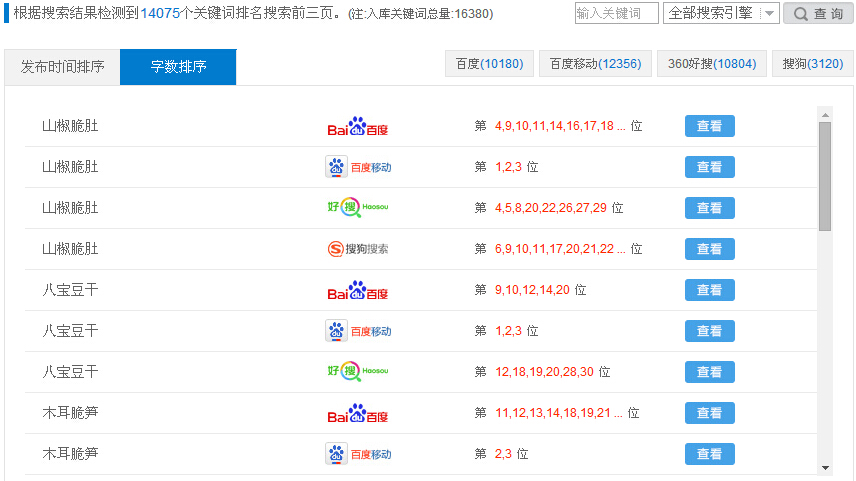
Task: Focus the 输入关键词 search field
Action: 616,13
